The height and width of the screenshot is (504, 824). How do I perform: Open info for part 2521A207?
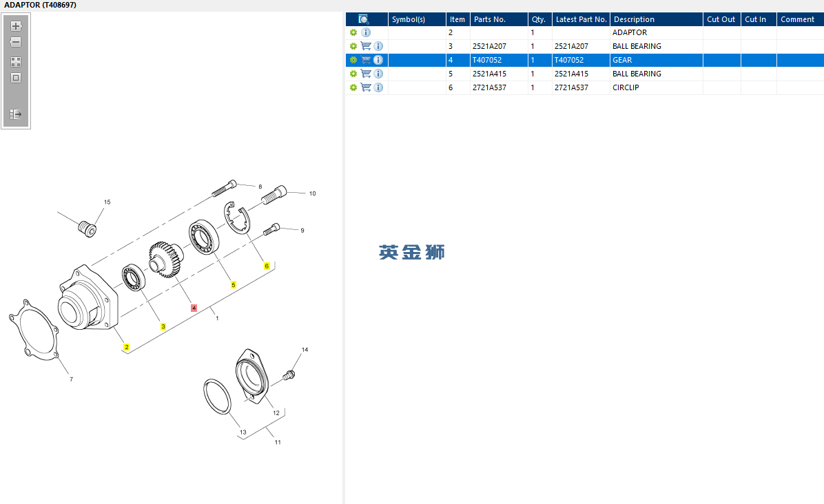pyautogui.click(x=378, y=46)
